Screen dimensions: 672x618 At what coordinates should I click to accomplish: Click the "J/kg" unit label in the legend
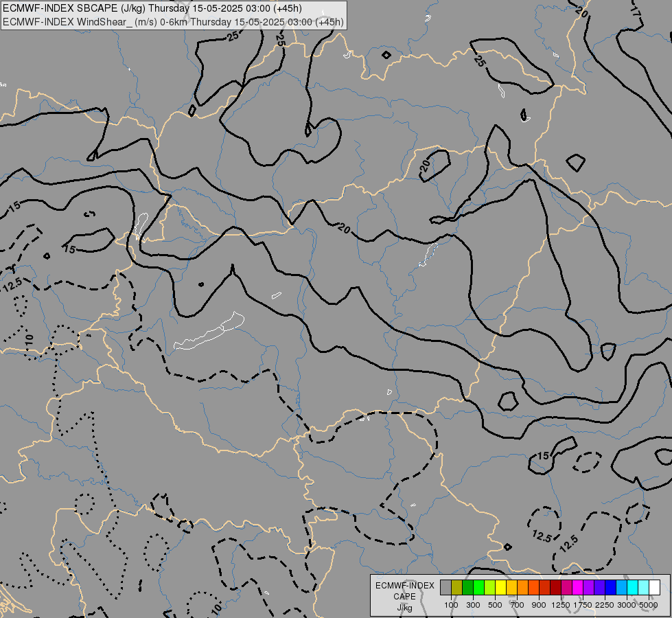click(x=404, y=608)
